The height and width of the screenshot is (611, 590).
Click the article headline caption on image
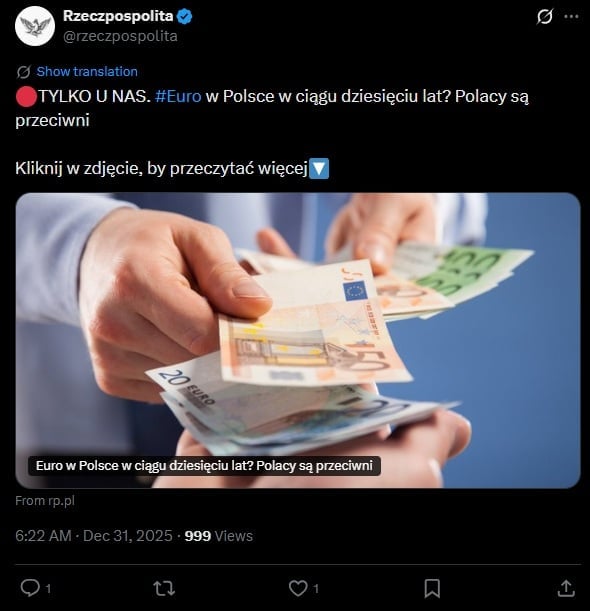[204, 466]
